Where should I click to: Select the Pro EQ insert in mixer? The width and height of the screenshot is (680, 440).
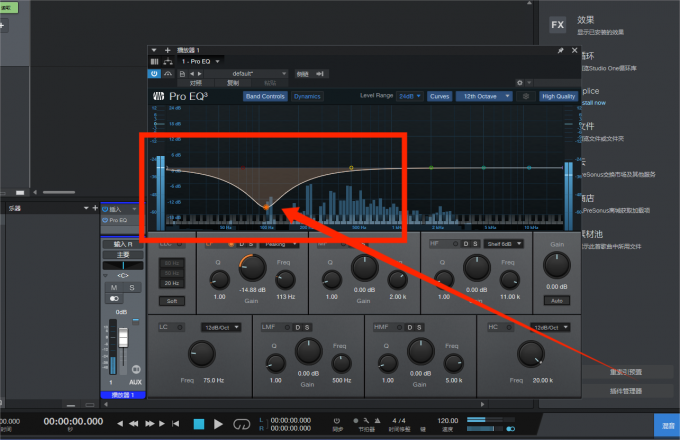tap(120, 220)
